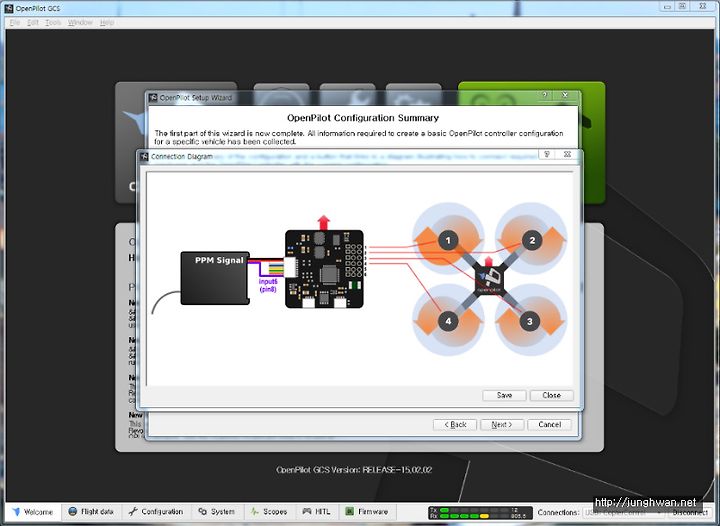Viewport: 720px width, 526px height.
Task: Switch to the Flight data tab
Action: pos(91,512)
